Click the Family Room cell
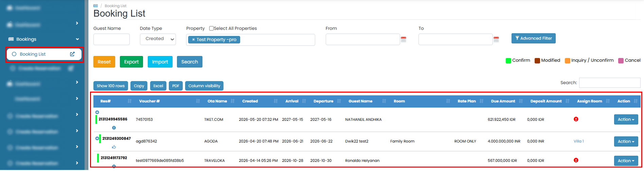 (402, 141)
